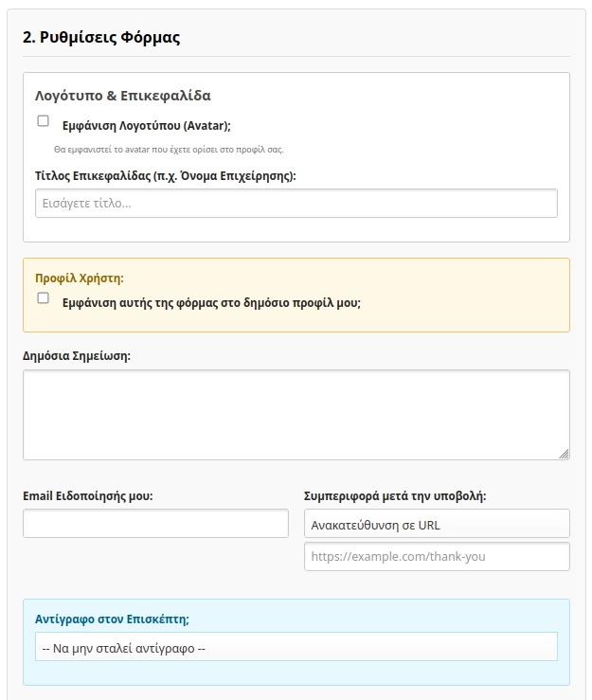Focus the "Εισάγετε τίτλο..." title field
Image resolution: width=592 pixels, height=700 pixels.
coord(296,204)
